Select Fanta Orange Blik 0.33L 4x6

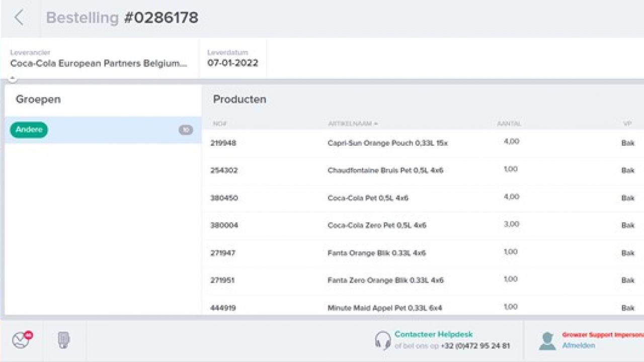click(x=377, y=253)
